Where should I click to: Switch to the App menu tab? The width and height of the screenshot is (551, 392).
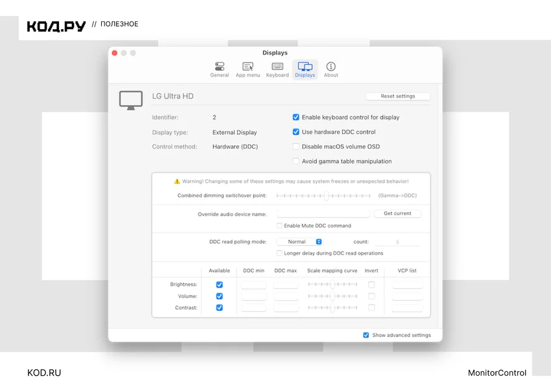tap(248, 69)
